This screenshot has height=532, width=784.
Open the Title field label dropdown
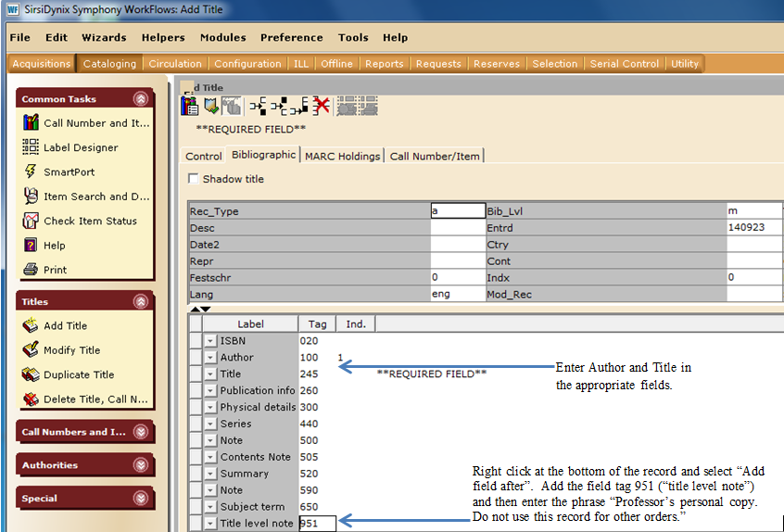tap(210, 374)
